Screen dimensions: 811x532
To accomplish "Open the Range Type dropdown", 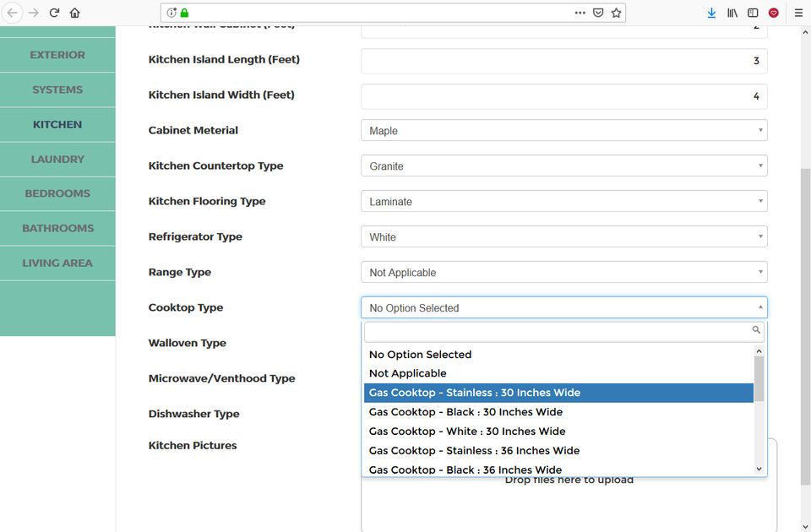I will [563, 273].
